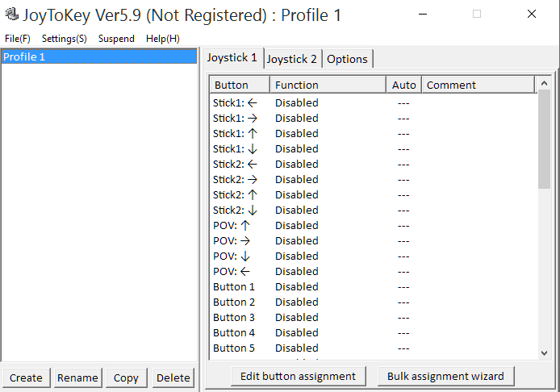Select the POV left arrow row

point(374,272)
